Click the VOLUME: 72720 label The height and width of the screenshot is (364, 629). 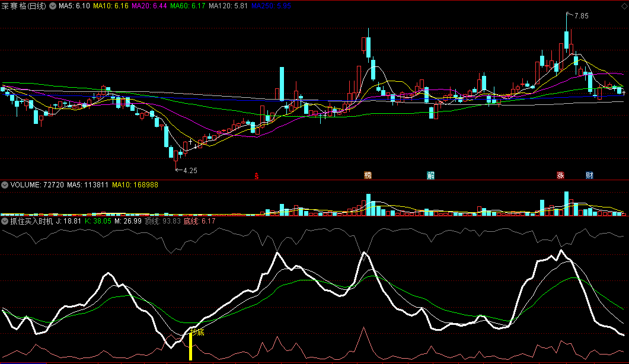[x=37, y=185]
